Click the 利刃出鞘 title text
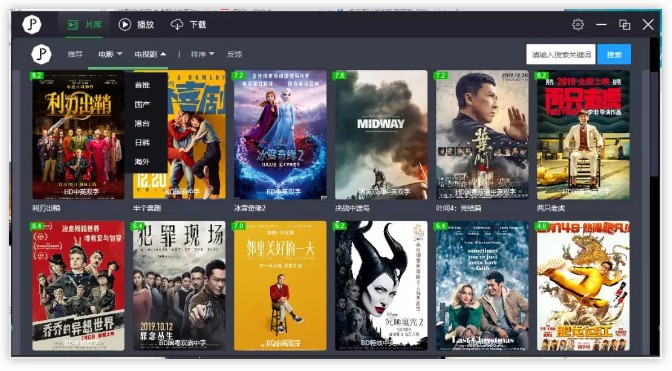The image size is (672, 371). pyautogui.click(x=46, y=208)
